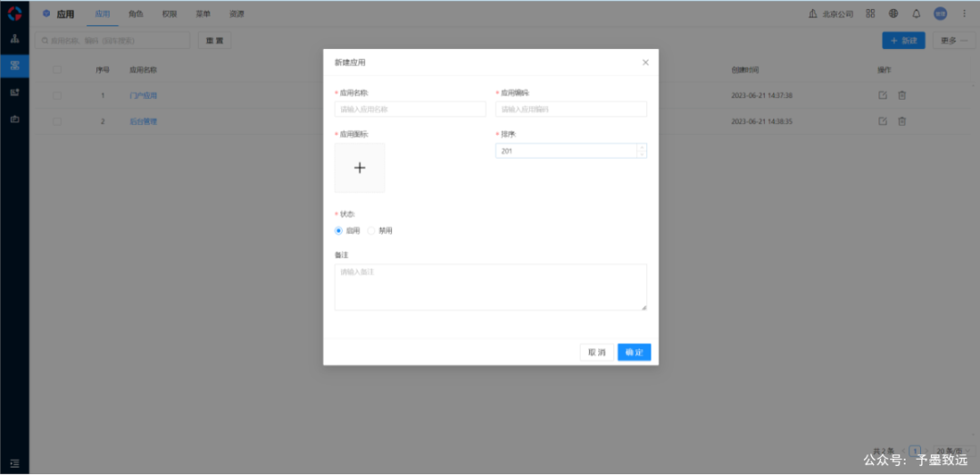Switch to the 应用 tab
The width and height of the screenshot is (980, 475).
103,14
